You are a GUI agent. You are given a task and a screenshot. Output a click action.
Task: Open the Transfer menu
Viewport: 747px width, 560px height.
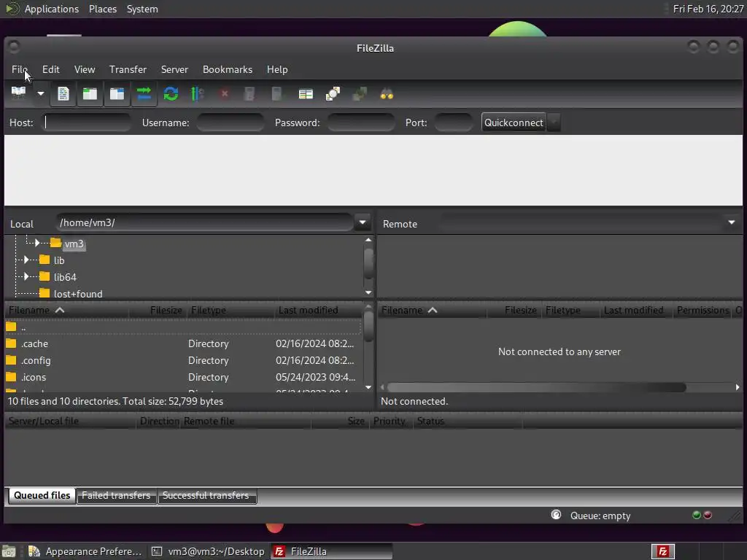pyautogui.click(x=128, y=69)
